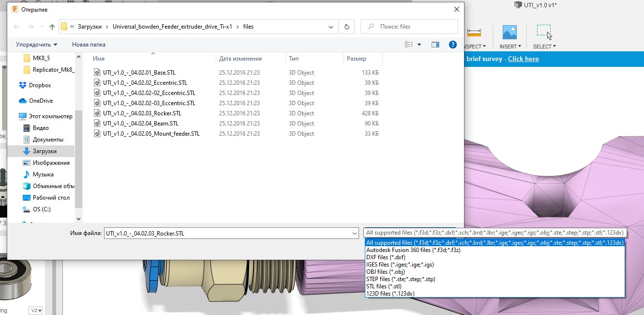Click Новая папка button
The height and width of the screenshot is (315, 644).
coord(89,45)
